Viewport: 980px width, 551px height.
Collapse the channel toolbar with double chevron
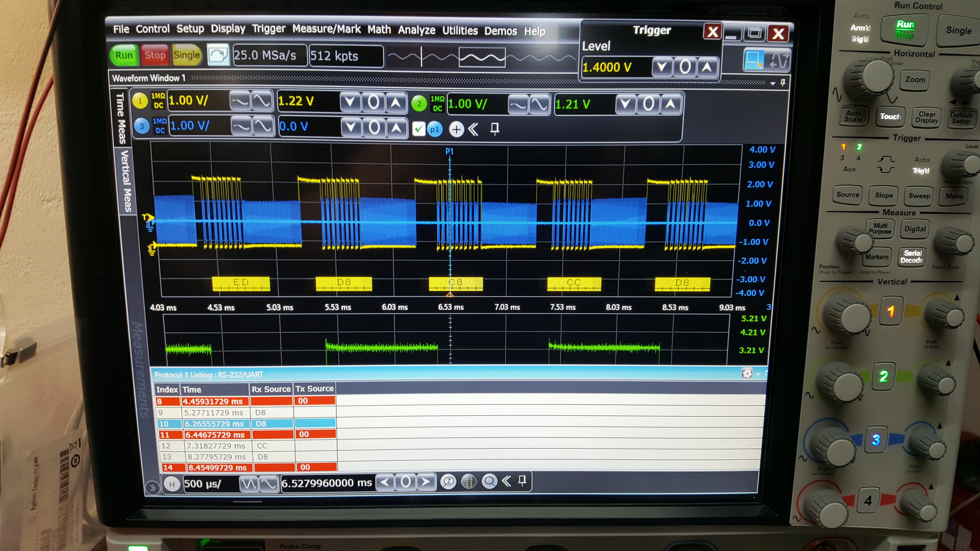coord(473,129)
